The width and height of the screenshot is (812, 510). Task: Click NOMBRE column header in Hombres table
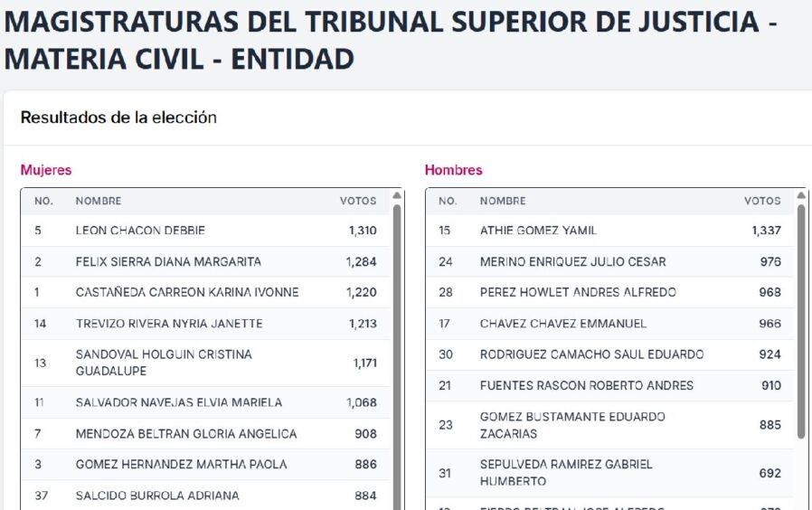(x=503, y=201)
